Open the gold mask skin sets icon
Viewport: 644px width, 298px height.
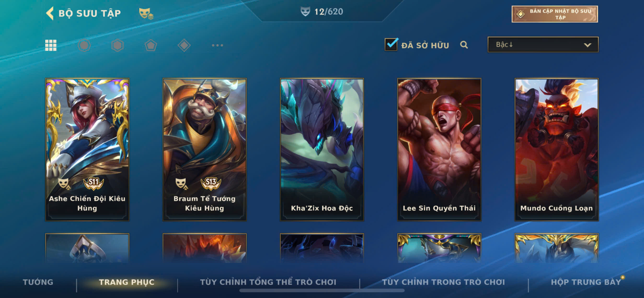(x=146, y=13)
